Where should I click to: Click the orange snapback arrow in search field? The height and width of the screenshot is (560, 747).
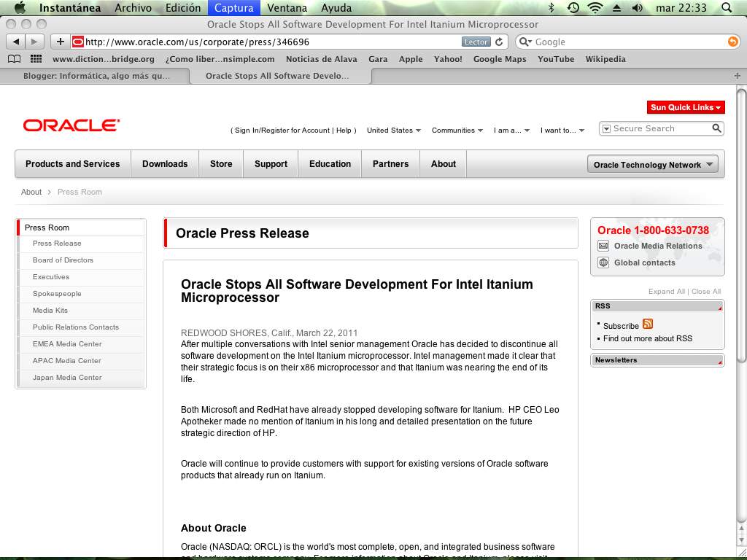(732, 42)
